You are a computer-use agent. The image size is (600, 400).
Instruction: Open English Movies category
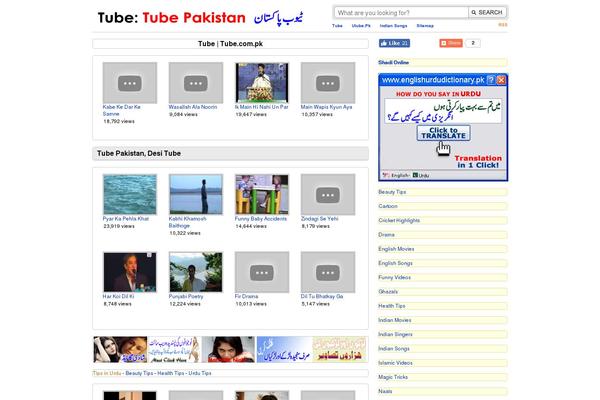coord(396,249)
